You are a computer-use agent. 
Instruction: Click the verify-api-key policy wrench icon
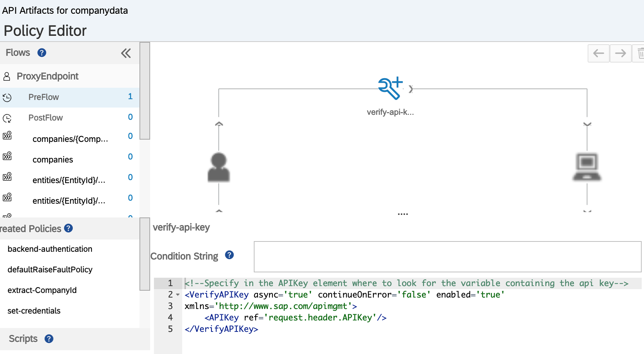pyautogui.click(x=390, y=88)
